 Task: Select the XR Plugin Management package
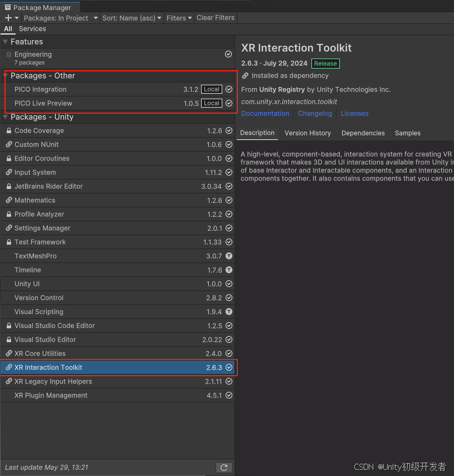[118, 395]
